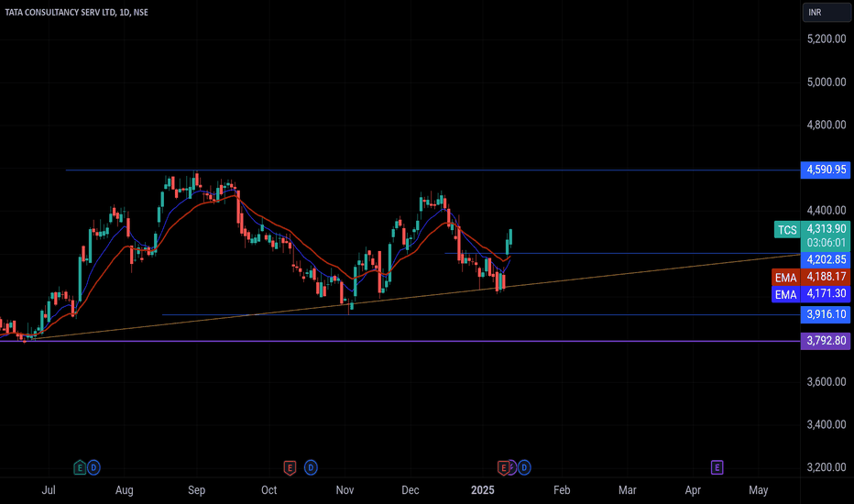Click the 5,200.00 price axis value
This screenshot has height=504, width=854.
[827, 38]
